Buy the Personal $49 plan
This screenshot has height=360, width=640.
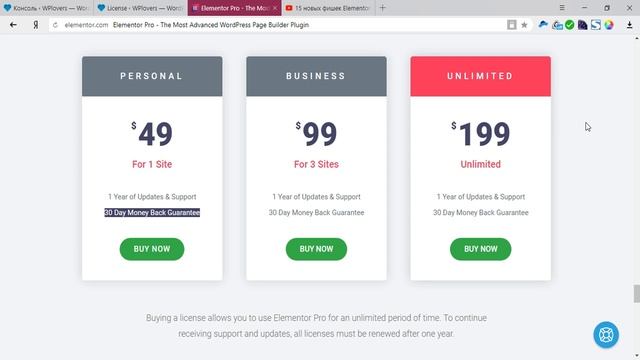point(152,249)
